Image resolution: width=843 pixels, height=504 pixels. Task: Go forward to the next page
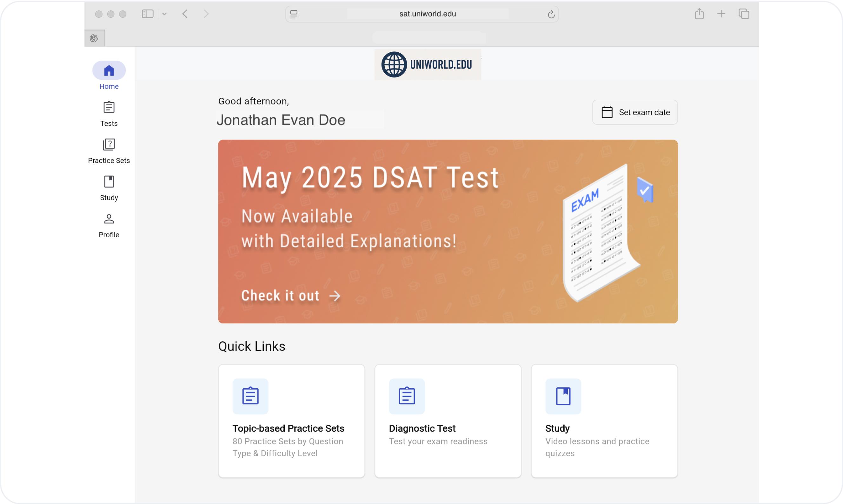pyautogui.click(x=206, y=14)
